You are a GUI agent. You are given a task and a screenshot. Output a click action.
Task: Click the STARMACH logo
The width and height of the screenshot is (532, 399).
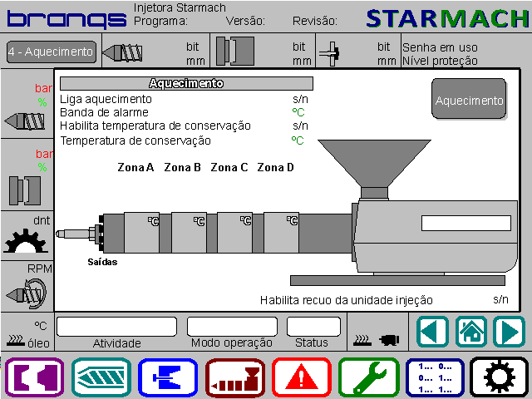click(x=448, y=18)
